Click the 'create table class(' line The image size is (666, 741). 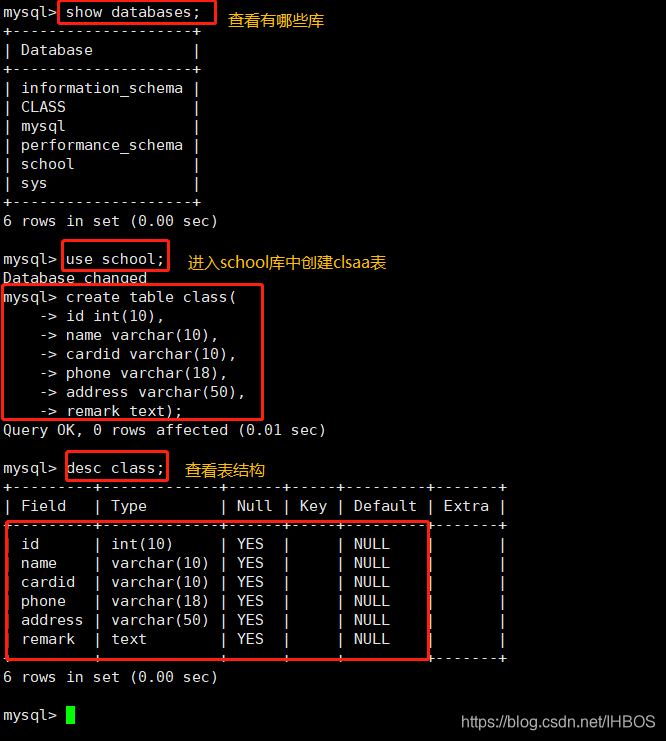(151, 297)
